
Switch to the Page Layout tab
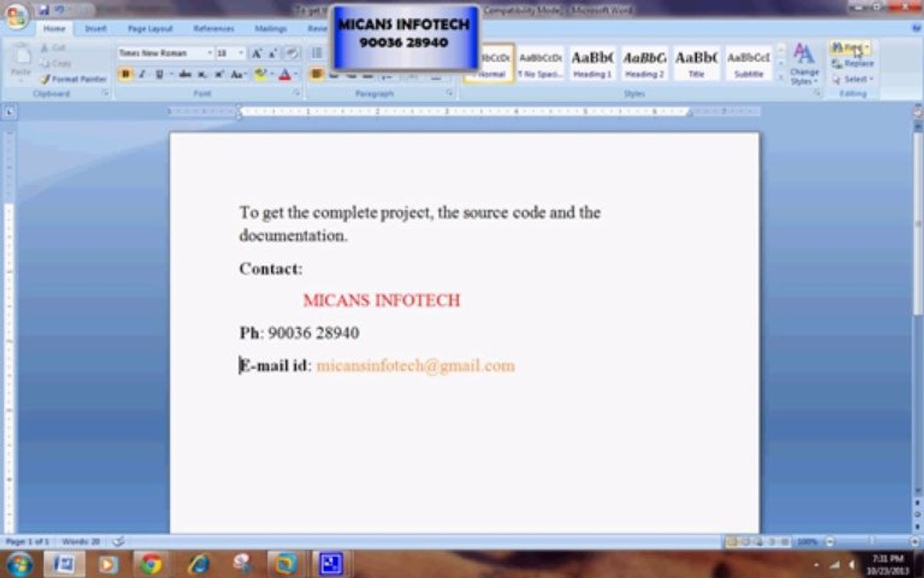tap(150, 28)
